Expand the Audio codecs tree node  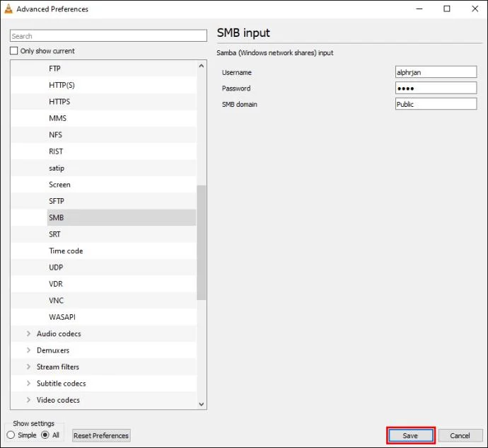tap(28, 333)
